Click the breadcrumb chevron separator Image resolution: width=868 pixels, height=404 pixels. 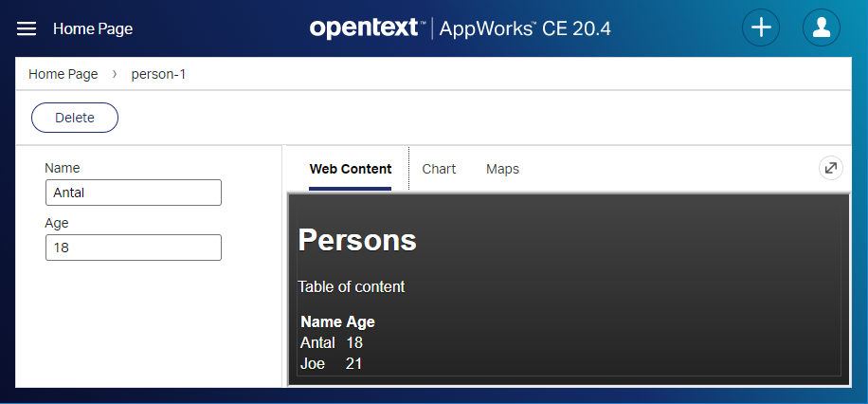[x=115, y=74]
